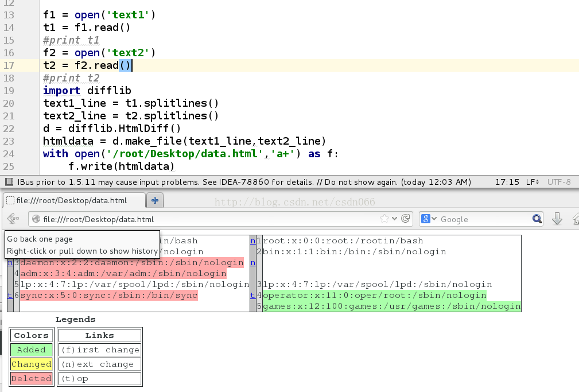
Task: Click the 'n' link beside right root row
Action: point(253,241)
